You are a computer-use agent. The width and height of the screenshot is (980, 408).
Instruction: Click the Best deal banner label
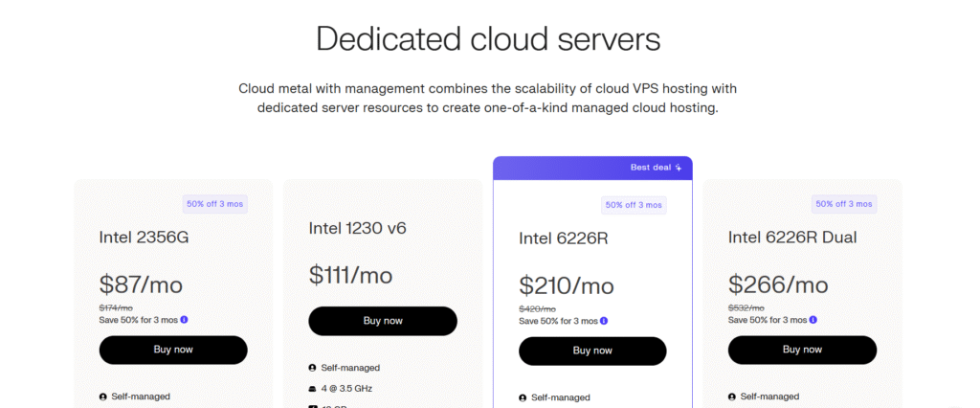click(x=651, y=168)
